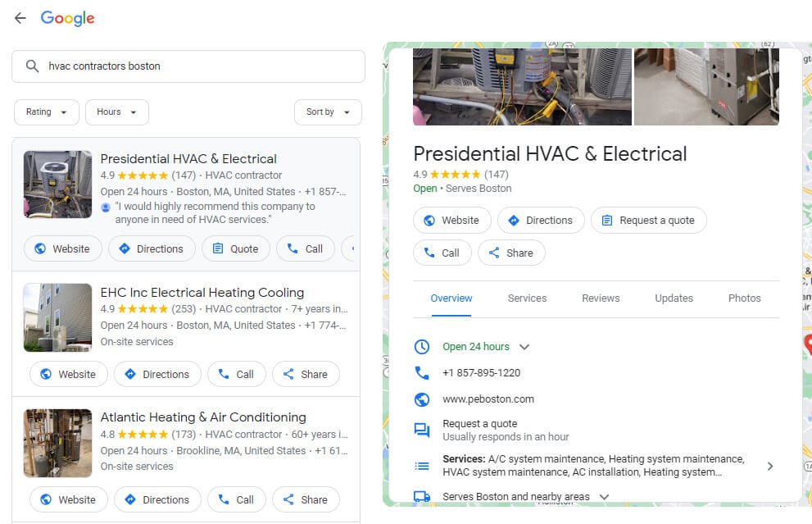Click the clock icon beside Open 24 hours

[x=422, y=347]
